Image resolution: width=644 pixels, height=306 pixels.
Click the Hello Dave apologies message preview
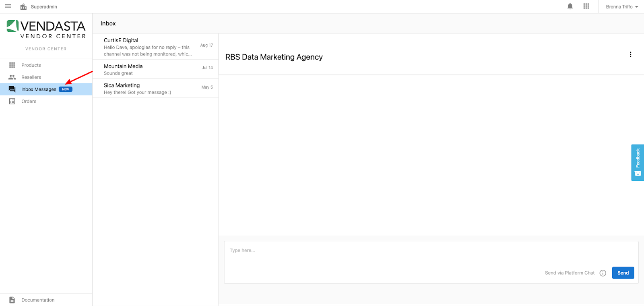148,51
